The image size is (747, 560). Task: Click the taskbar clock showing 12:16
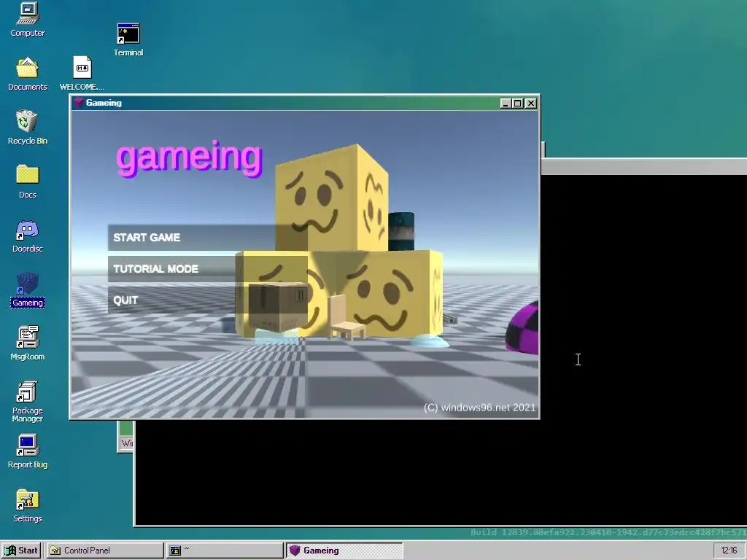pos(729,551)
